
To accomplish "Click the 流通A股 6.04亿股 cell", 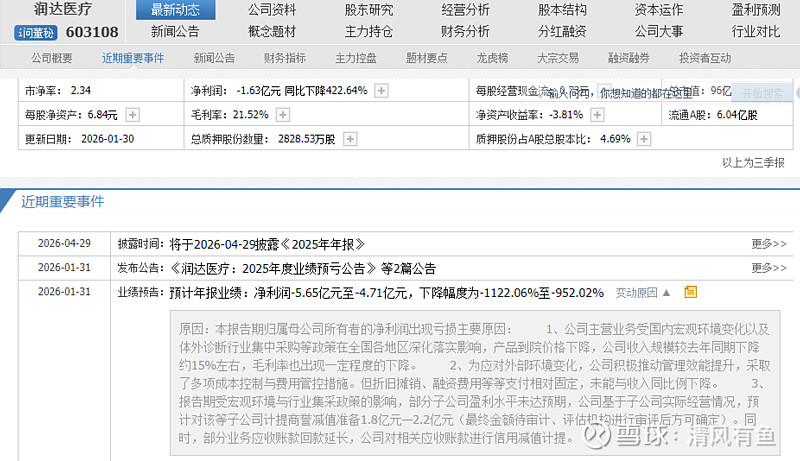I will tap(728, 115).
